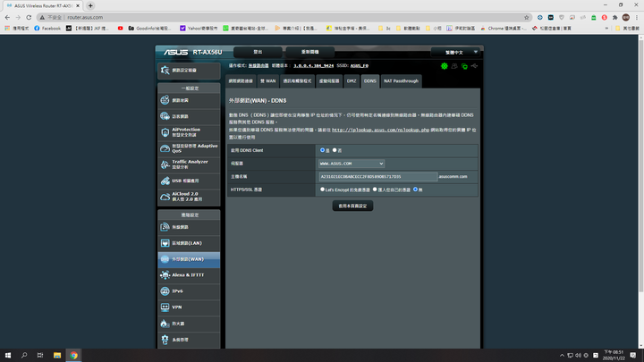
Task: Click the firmware version 3.0.0.4.384_9424 link
Action: coord(313,65)
